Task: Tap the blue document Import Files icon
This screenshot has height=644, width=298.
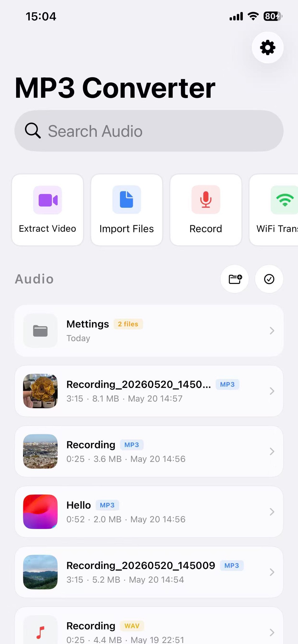Action: pos(127,200)
